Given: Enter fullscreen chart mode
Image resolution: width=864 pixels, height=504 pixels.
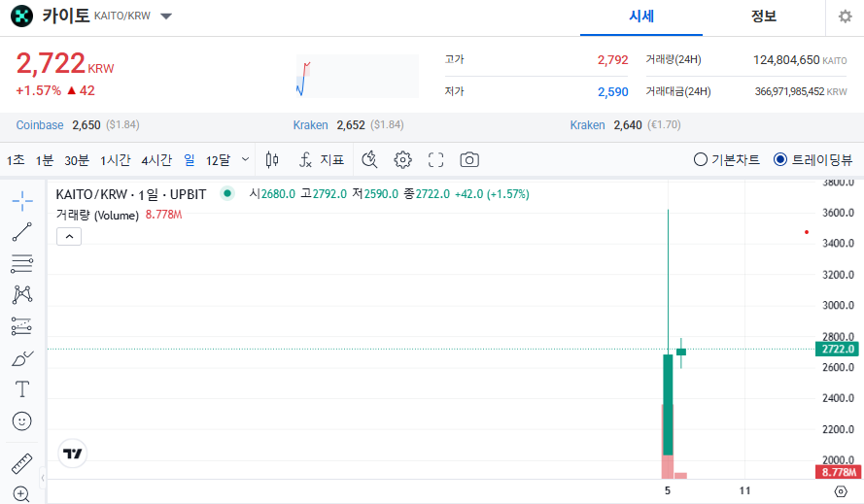Looking at the screenshot, I should click(x=435, y=159).
